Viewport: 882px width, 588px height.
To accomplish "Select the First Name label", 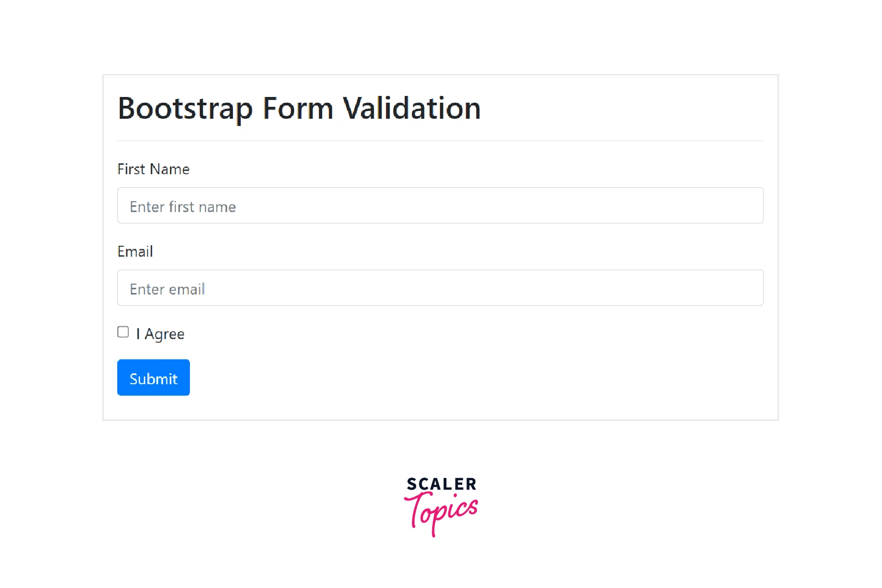I will pos(153,169).
